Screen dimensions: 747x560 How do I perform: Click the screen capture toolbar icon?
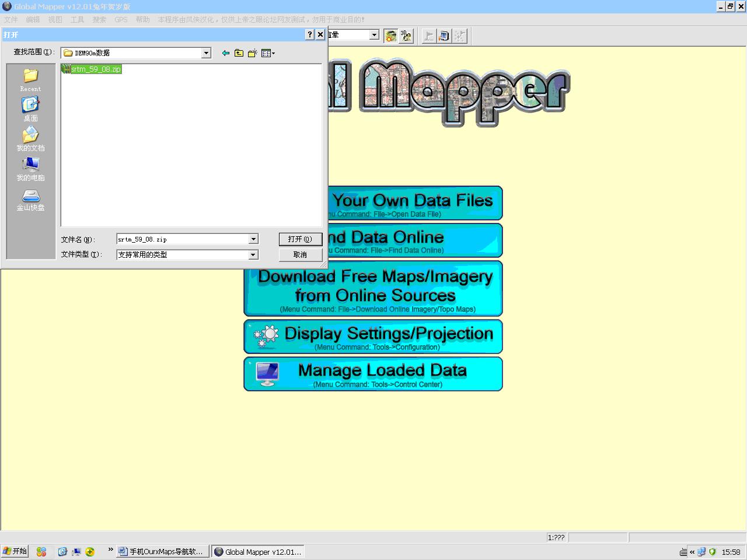tap(444, 36)
